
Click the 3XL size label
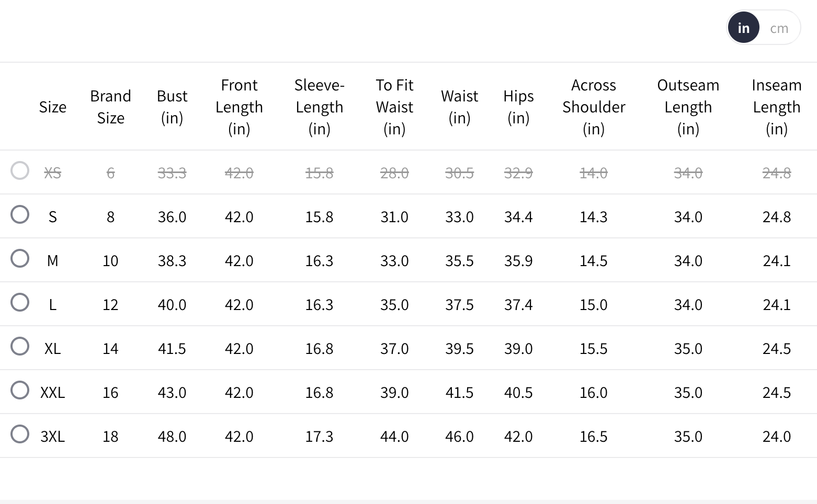[53, 436]
